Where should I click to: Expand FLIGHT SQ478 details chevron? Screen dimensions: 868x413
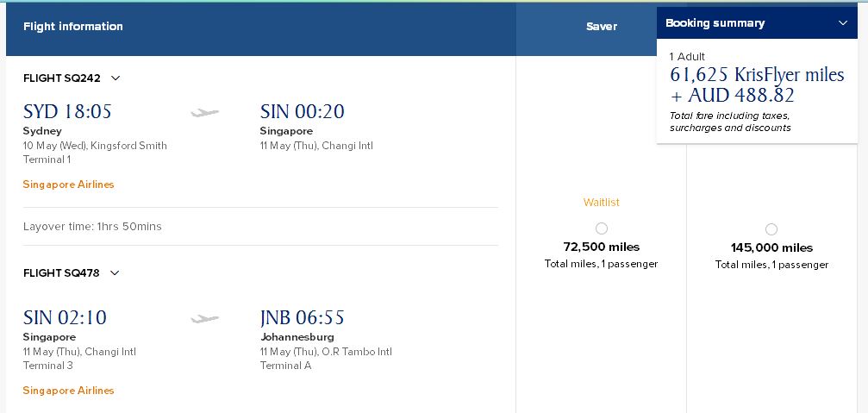coord(115,273)
